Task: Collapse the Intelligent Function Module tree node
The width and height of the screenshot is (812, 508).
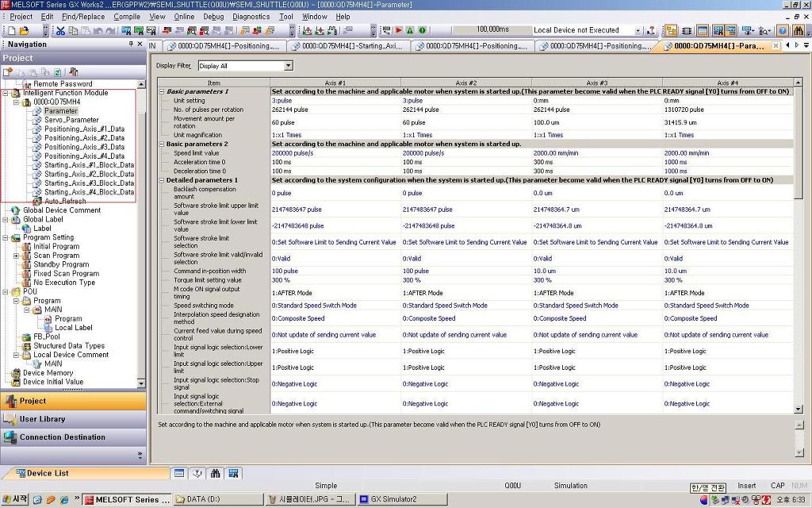Action: click(x=6, y=94)
